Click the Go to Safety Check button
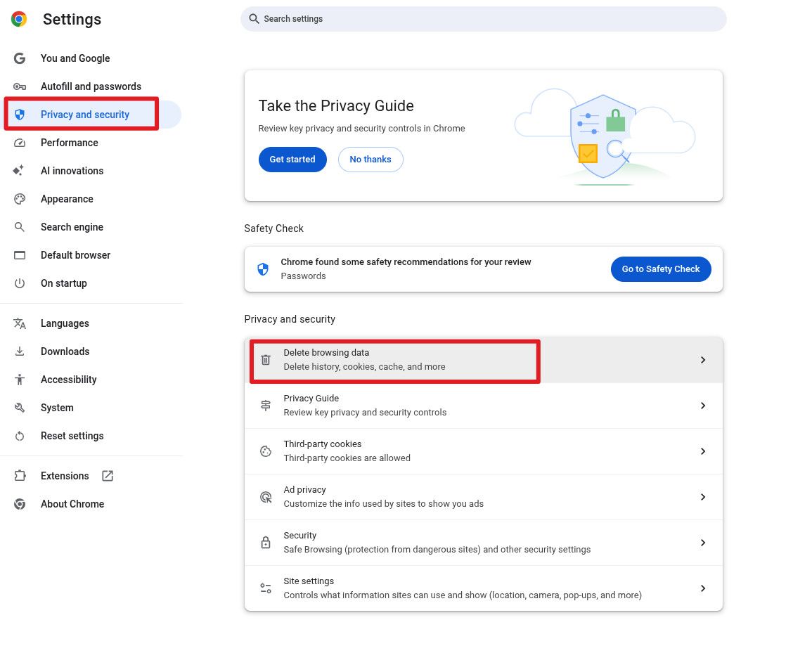 pyautogui.click(x=660, y=269)
